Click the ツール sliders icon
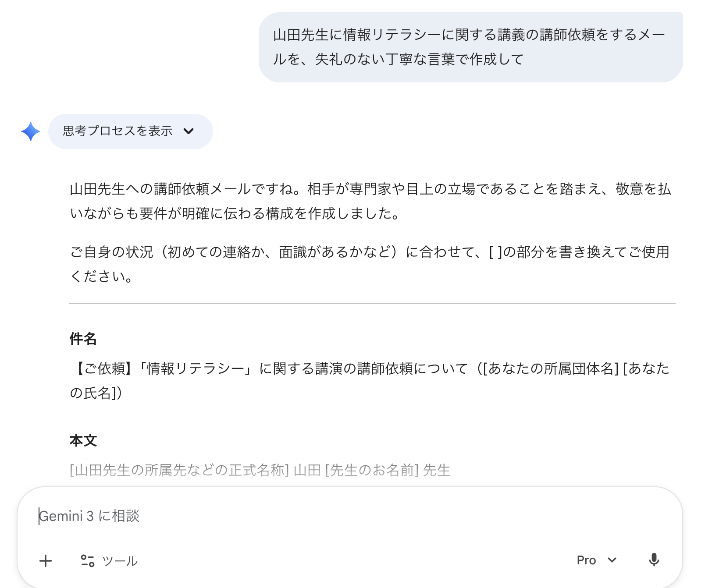Image resolution: width=712 pixels, height=588 pixels. pos(88,561)
